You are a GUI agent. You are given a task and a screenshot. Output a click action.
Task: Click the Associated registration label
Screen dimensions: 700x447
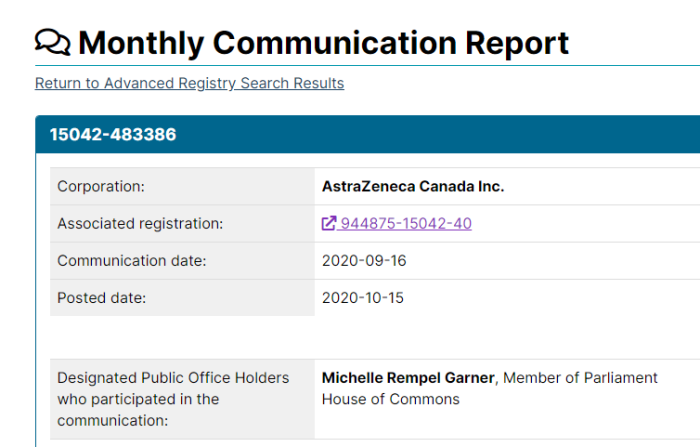(x=140, y=223)
